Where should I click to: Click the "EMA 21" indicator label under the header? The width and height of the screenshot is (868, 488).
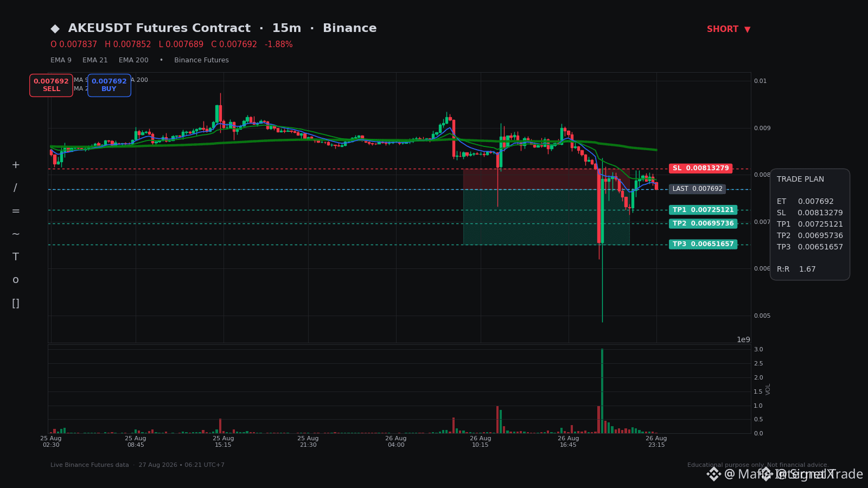tap(95, 60)
